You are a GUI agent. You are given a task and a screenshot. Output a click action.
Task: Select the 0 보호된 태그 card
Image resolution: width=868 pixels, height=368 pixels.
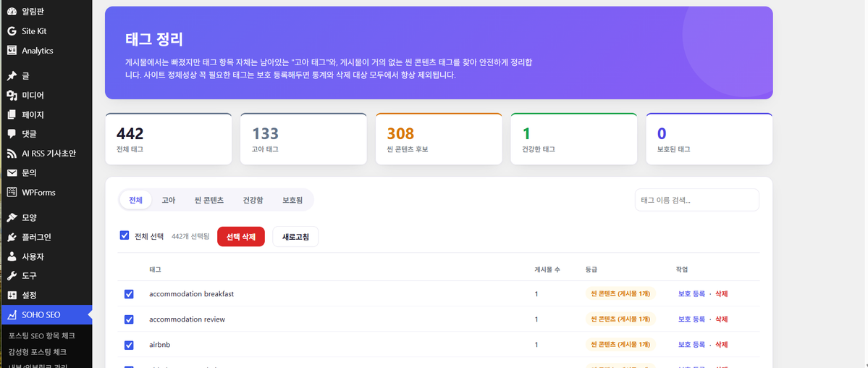[709, 138]
